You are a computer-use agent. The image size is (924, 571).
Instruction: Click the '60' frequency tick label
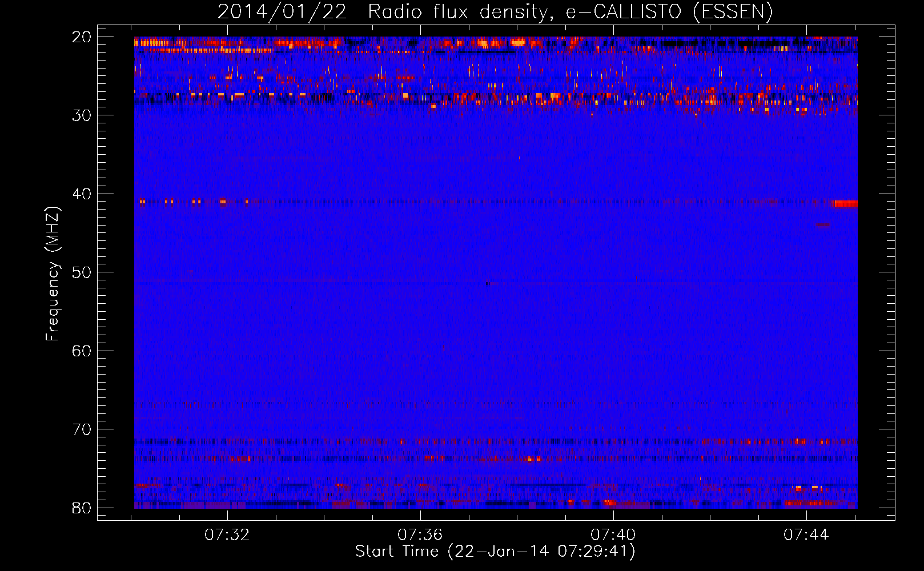click(x=82, y=351)
